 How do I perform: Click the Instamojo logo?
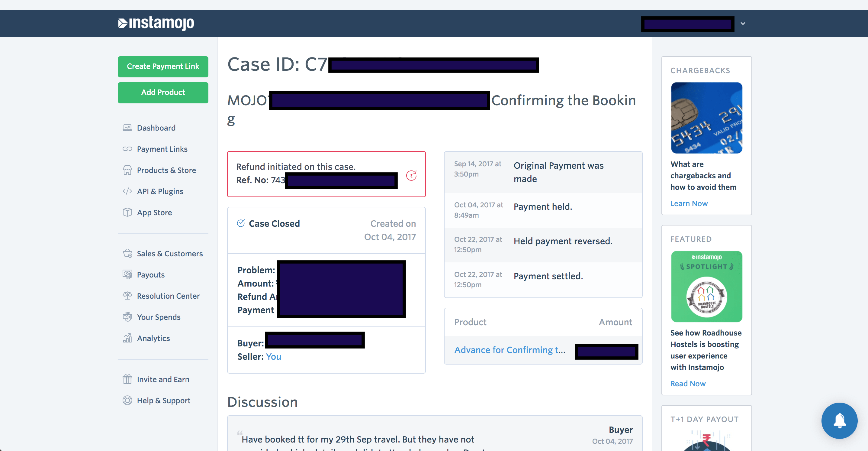(156, 23)
